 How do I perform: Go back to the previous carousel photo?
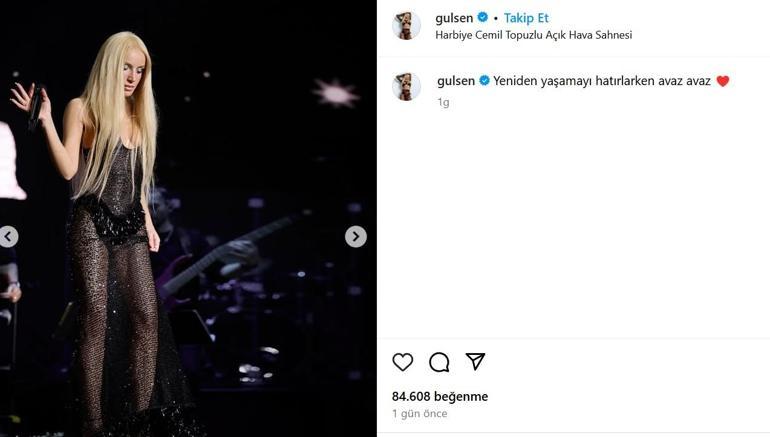point(8,237)
